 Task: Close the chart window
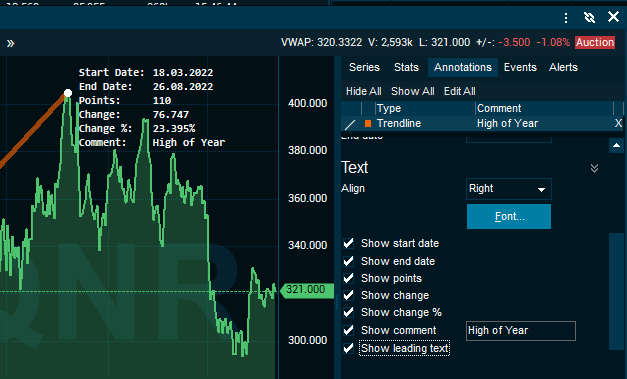click(x=613, y=17)
